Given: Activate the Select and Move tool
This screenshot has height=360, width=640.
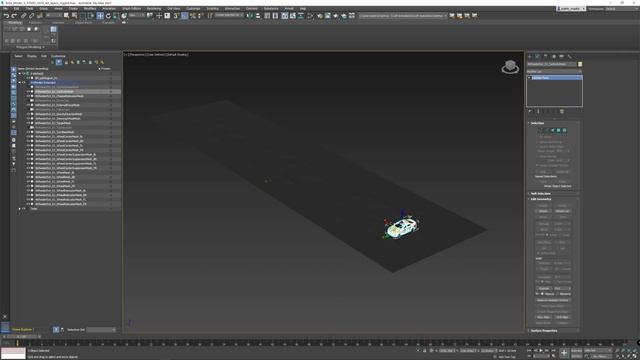Looking at the screenshot, I should point(100,16).
